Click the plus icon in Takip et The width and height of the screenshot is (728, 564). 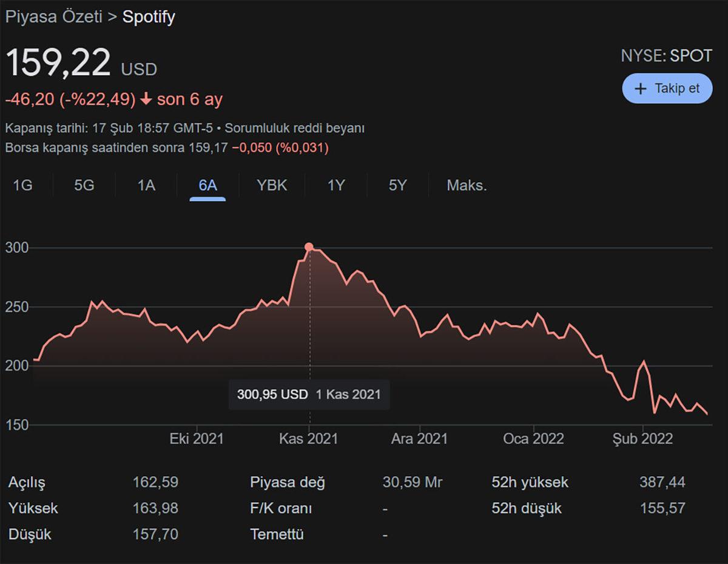(640, 89)
